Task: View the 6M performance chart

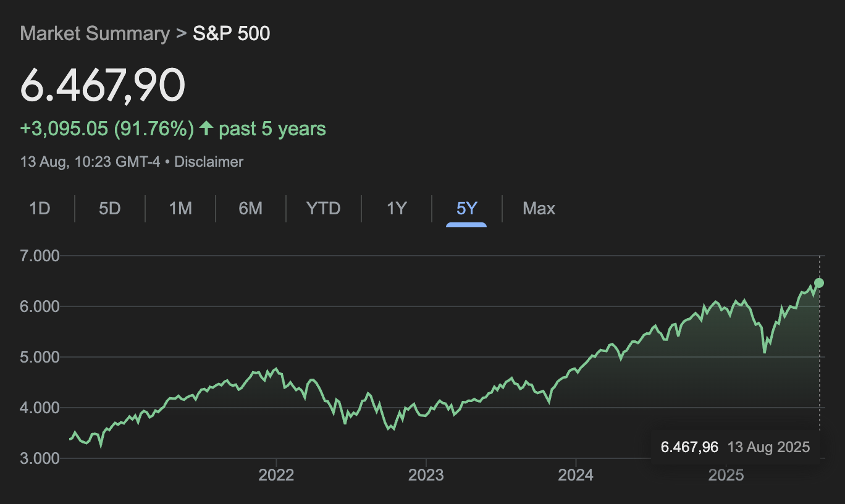Action: click(250, 208)
